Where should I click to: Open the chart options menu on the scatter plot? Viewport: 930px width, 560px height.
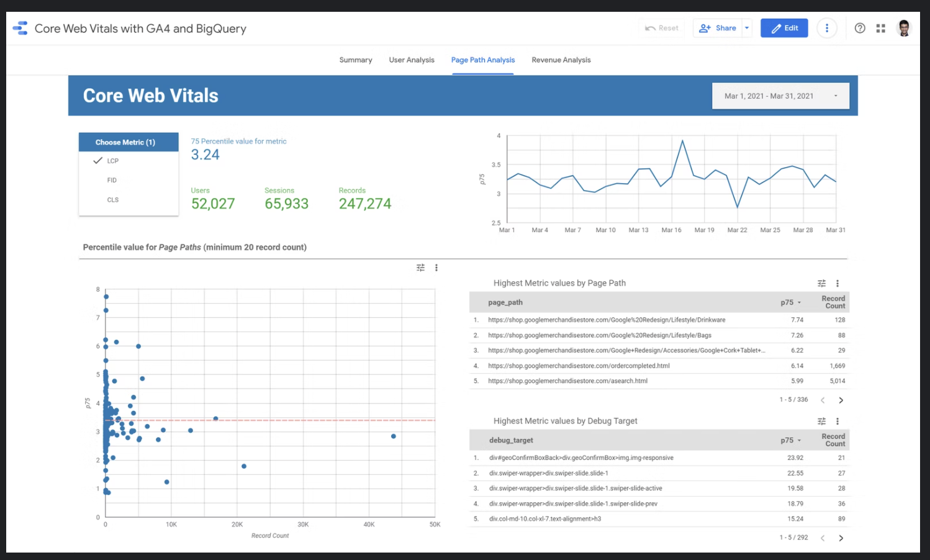tap(436, 267)
